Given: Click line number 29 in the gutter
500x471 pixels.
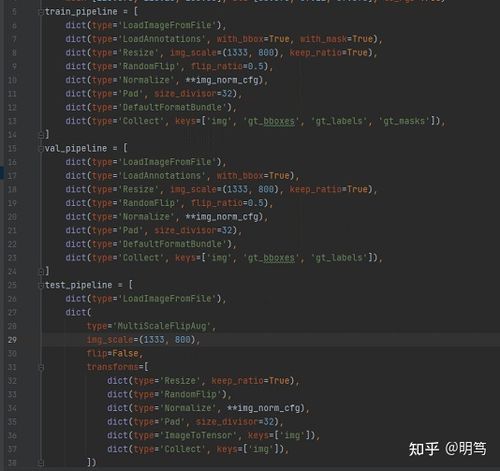Looking at the screenshot, I should pos(12,340).
